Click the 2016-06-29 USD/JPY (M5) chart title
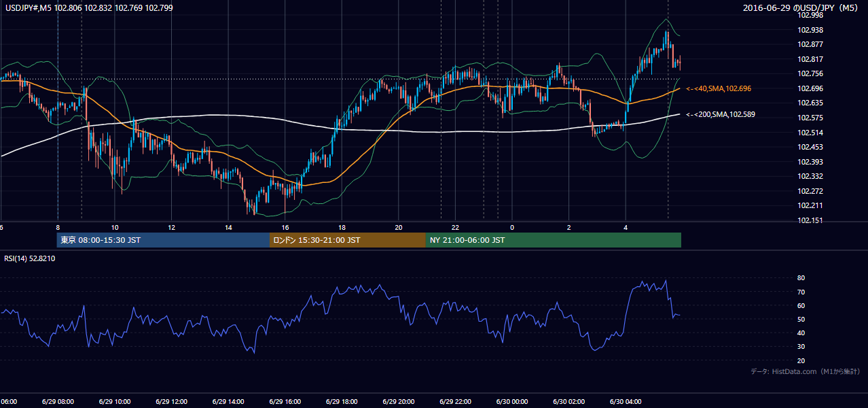Screen dimensions: 868x408 [801, 8]
